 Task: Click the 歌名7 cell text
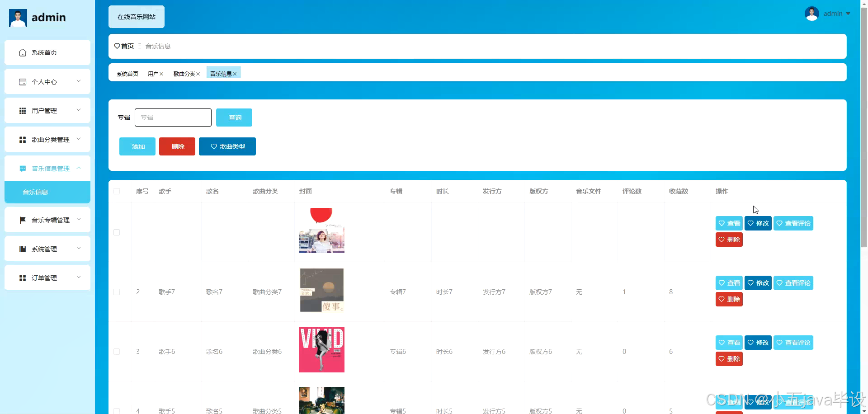tap(214, 292)
